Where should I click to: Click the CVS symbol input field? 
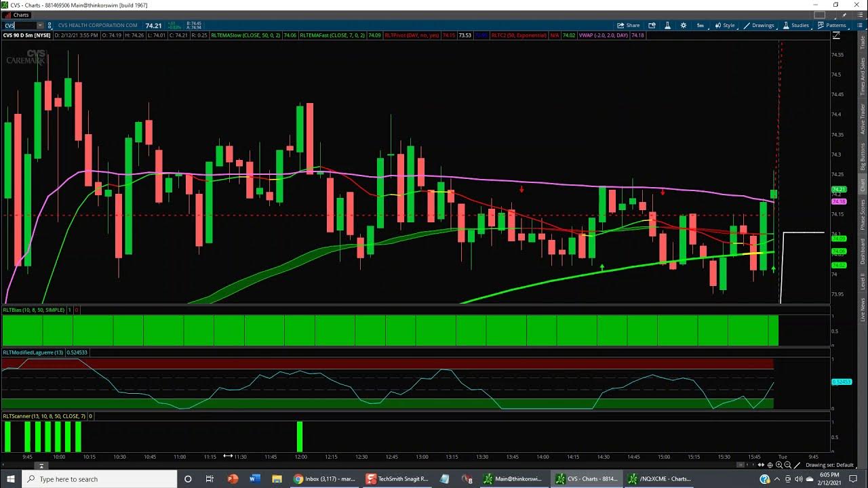click(x=19, y=26)
